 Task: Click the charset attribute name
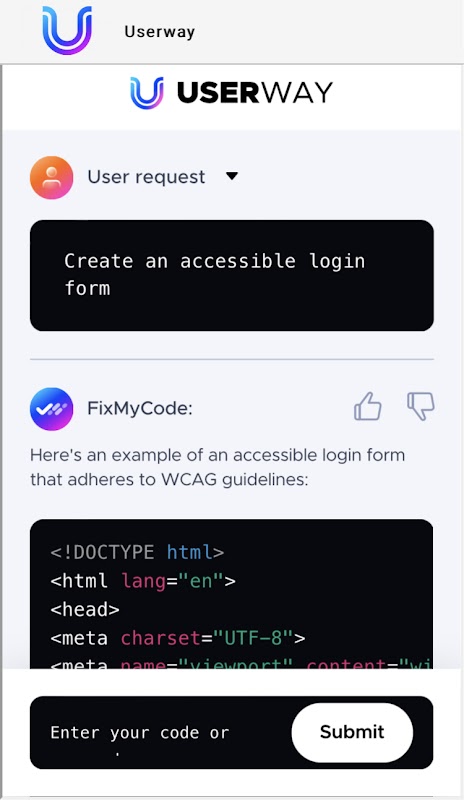point(161,638)
